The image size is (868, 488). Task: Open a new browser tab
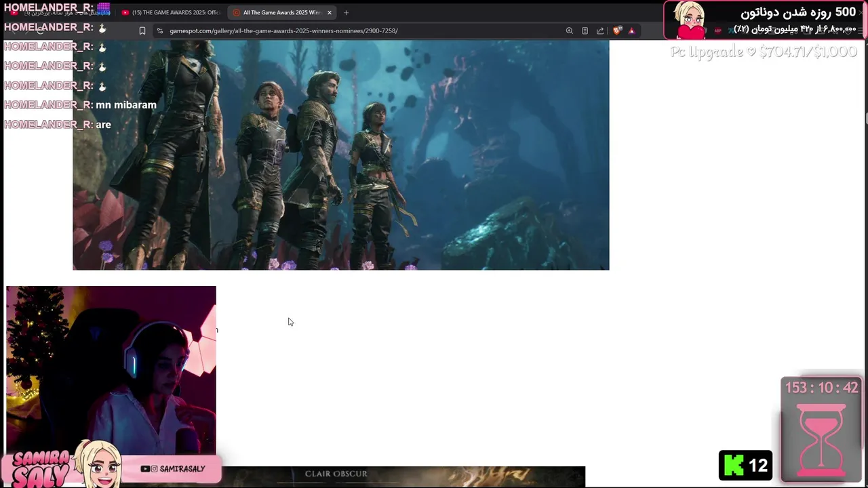346,12
